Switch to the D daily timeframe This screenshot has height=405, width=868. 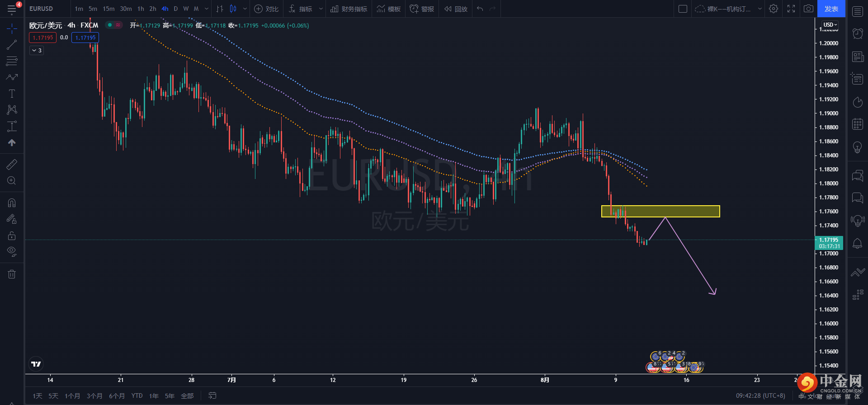click(x=176, y=9)
